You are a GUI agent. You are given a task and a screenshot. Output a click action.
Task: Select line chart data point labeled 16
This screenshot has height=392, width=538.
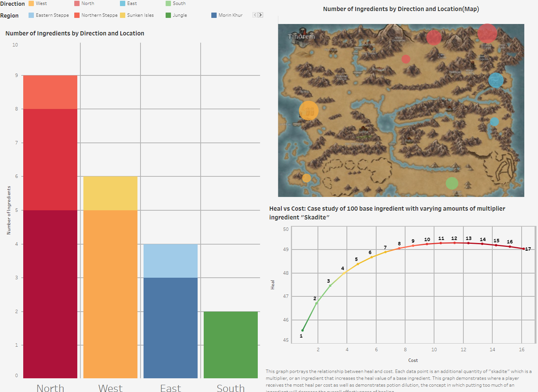[x=510, y=246]
